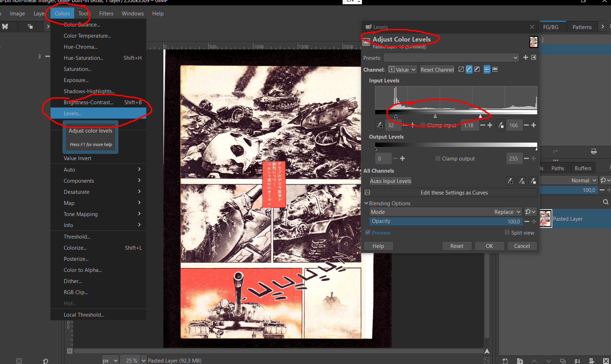Open layer search magnifier icon
611x364 pixels.
pos(606,202)
